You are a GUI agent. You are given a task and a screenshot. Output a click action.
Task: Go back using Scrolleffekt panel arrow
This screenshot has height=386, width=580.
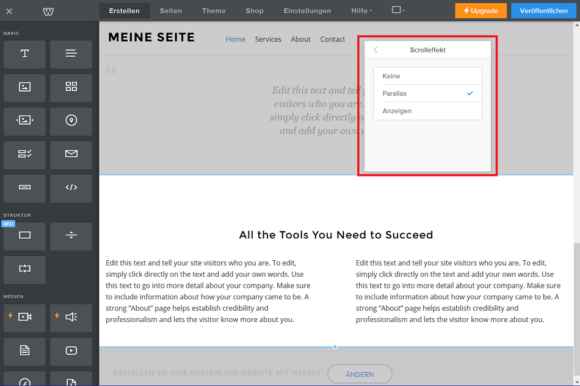(376, 50)
